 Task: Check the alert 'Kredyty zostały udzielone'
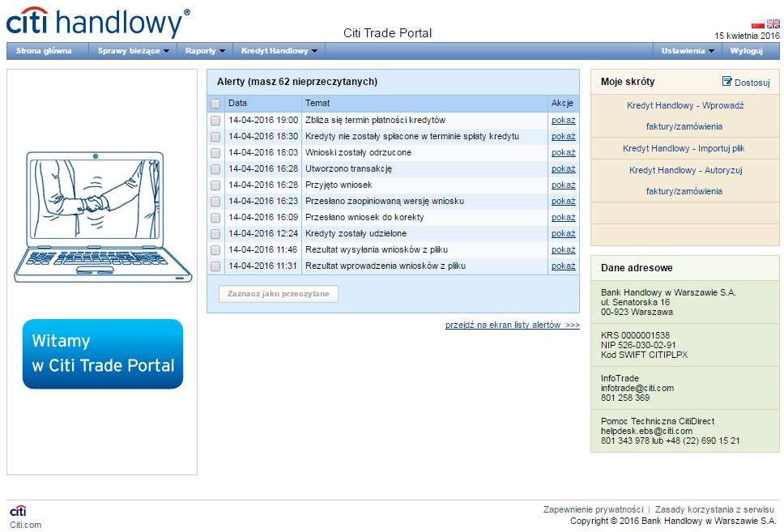coord(215,234)
